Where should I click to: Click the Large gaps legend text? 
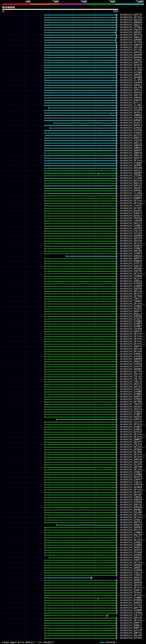pyautogui.click(x=28, y=642)
